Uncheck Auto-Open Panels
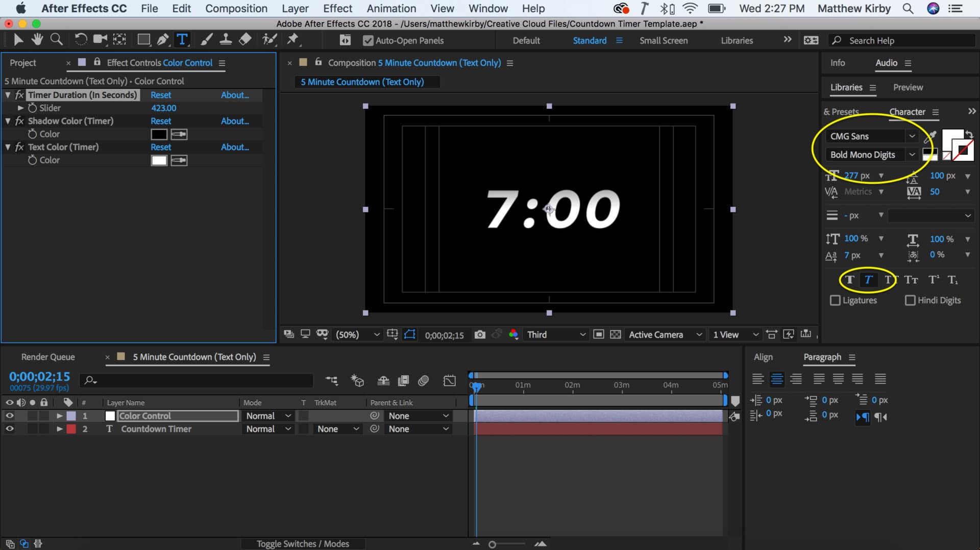This screenshot has width=980, height=550. 367,40
